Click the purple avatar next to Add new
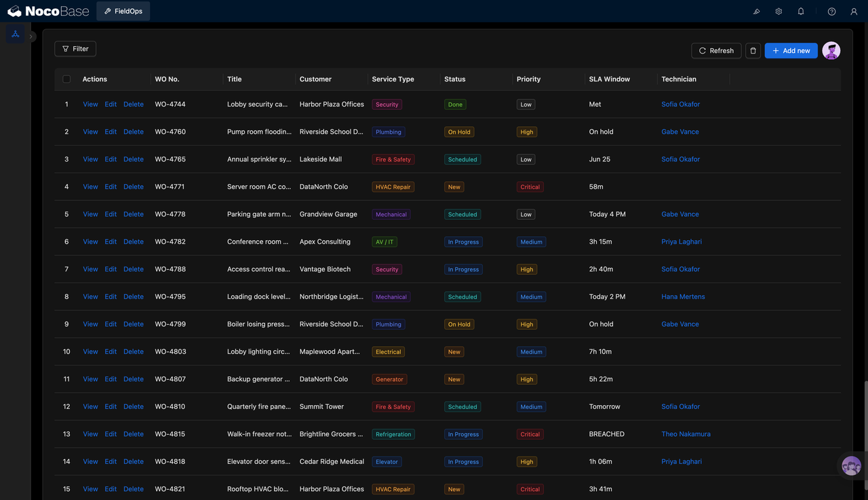The width and height of the screenshot is (868, 500). click(831, 50)
